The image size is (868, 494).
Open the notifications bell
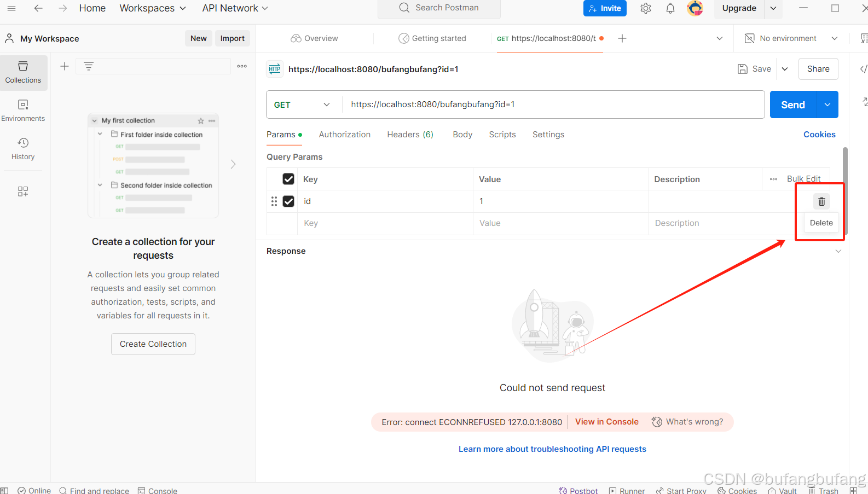click(x=670, y=8)
